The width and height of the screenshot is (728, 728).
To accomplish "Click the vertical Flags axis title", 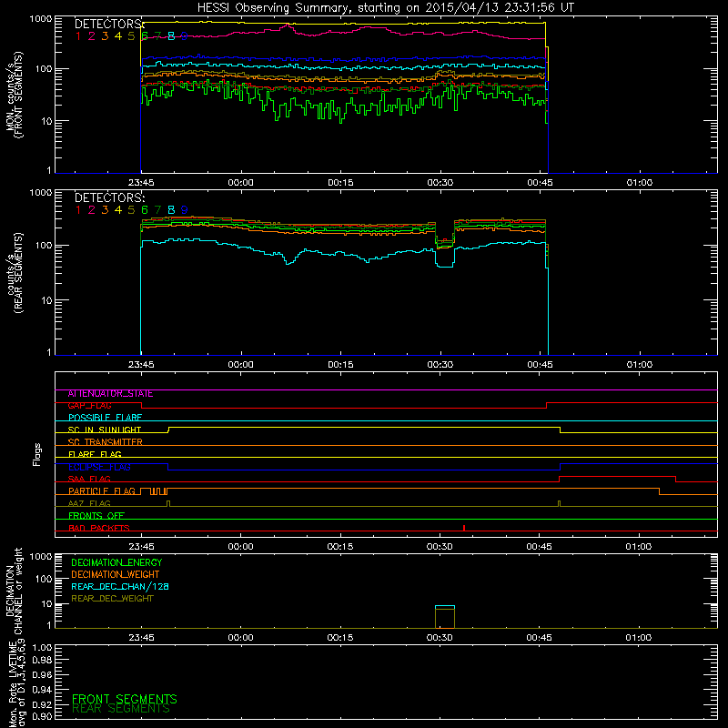I will coord(37,454).
